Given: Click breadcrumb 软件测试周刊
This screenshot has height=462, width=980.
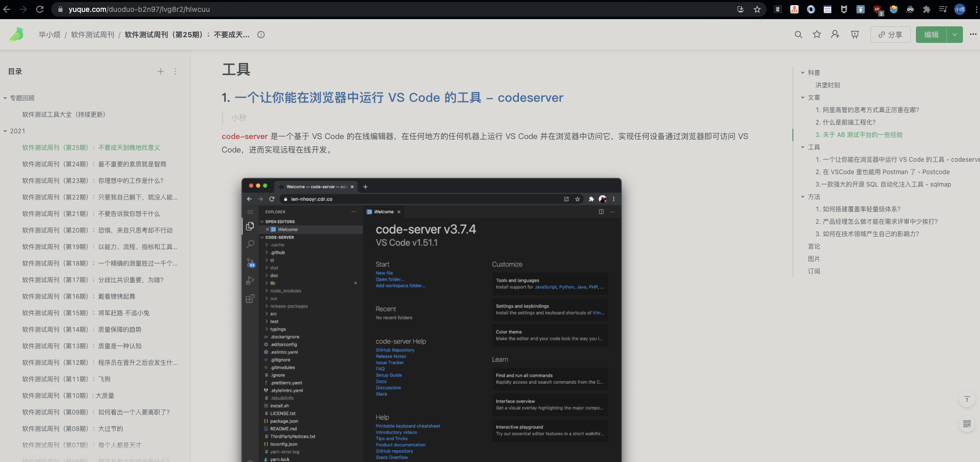Looking at the screenshot, I should click(93, 35).
